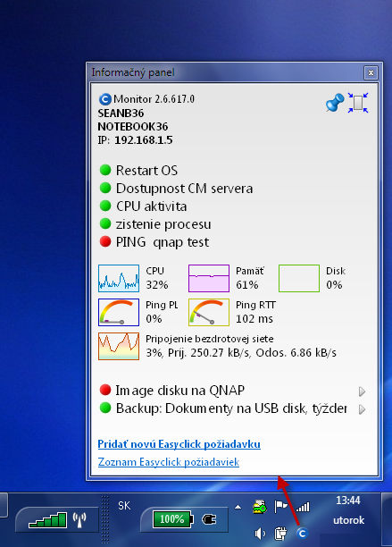This screenshot has height=547, width=392.
Task: Open the volume speaker tray icon
Action: 260,534
